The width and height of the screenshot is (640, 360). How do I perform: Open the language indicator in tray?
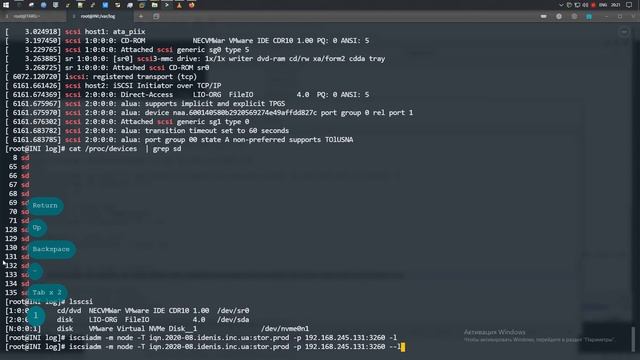pos(603,5)
